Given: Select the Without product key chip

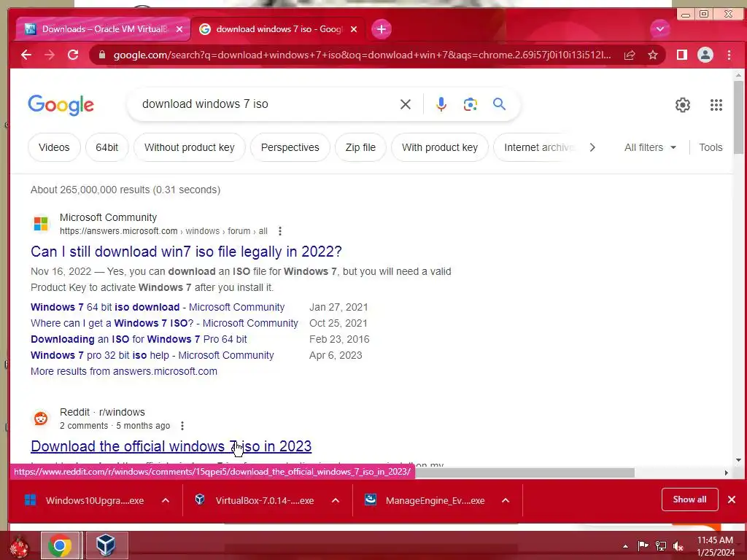Looking at the screenshot, I should pos(190,147).
